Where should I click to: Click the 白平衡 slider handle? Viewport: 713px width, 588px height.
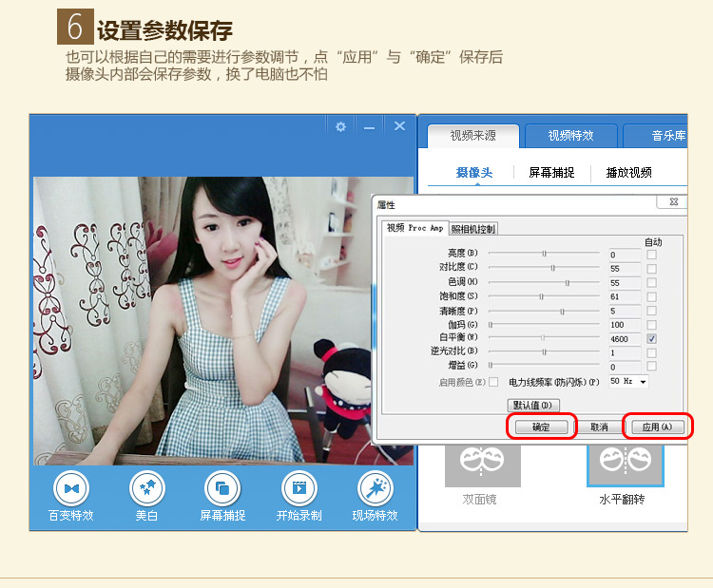tap(543, 337)
